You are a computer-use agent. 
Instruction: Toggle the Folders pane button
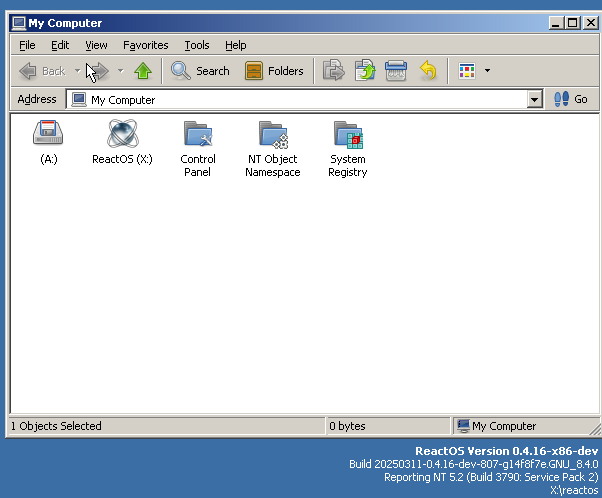click(274, 71)
